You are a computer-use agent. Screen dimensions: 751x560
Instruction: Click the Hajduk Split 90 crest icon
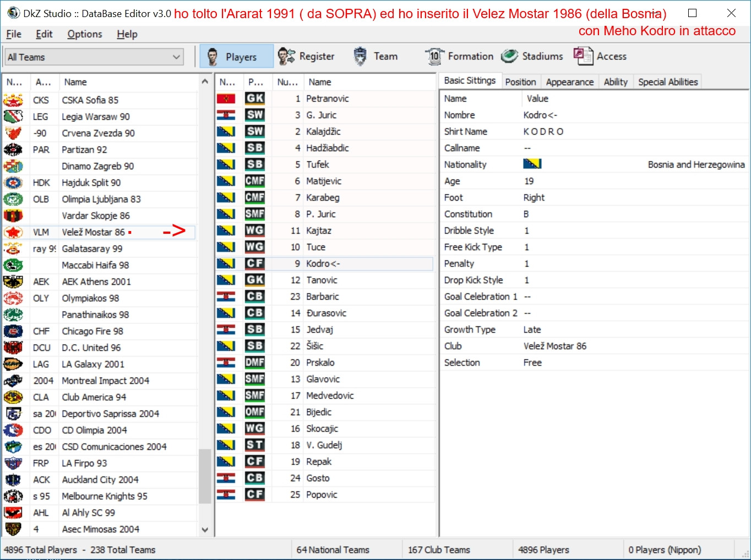pyautogui.click(x=13, y=183)
